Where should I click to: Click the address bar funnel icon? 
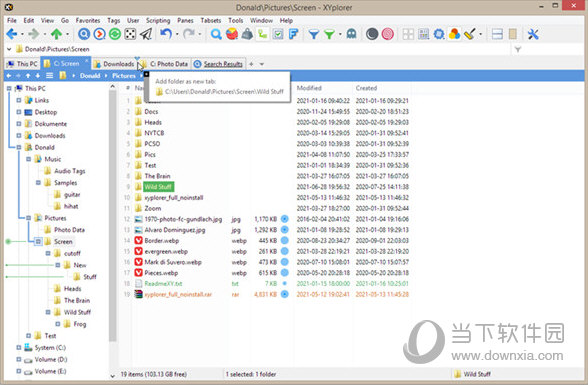point(518,49)
